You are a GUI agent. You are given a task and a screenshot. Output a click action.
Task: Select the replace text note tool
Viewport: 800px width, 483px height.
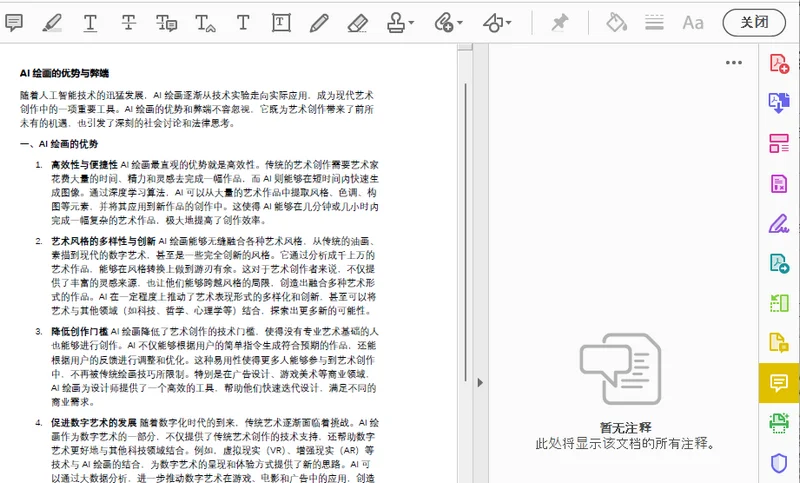coord(166,22)
